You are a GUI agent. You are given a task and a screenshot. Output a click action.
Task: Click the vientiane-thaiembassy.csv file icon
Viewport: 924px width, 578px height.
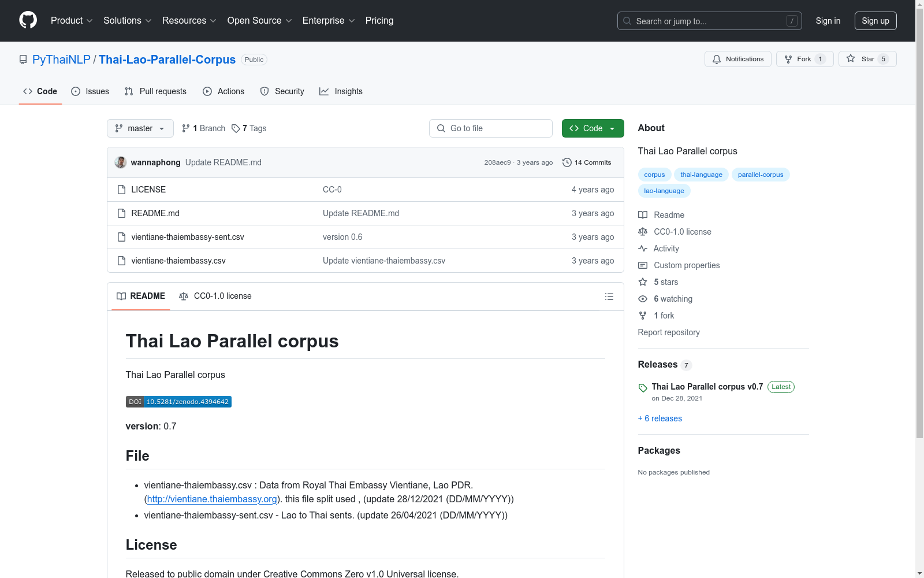point(121,261)
